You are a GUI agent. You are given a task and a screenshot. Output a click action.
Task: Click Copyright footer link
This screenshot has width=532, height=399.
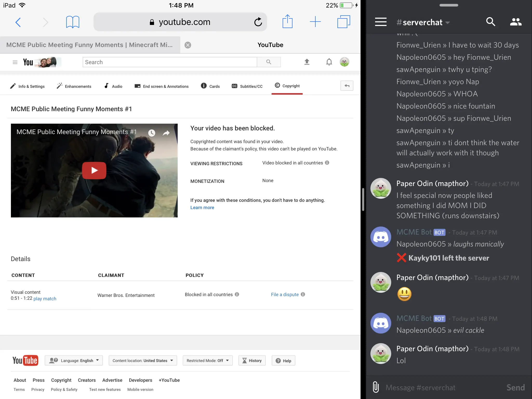click(x=61, y=380)
